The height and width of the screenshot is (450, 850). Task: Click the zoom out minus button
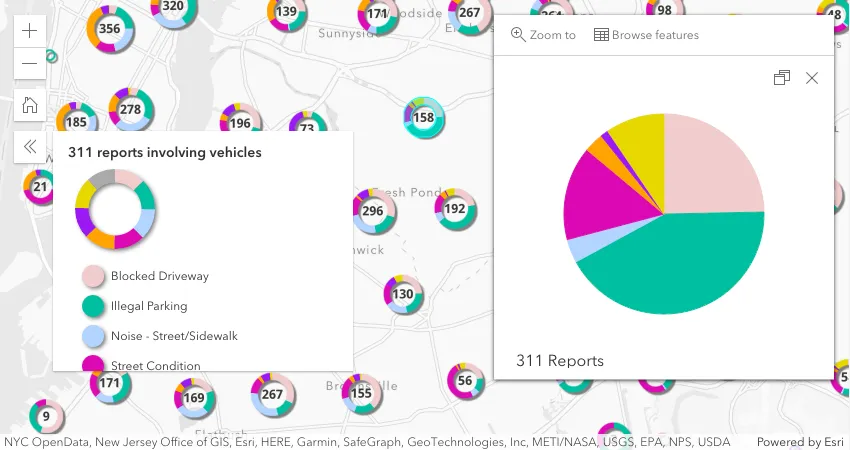point(29,63)
